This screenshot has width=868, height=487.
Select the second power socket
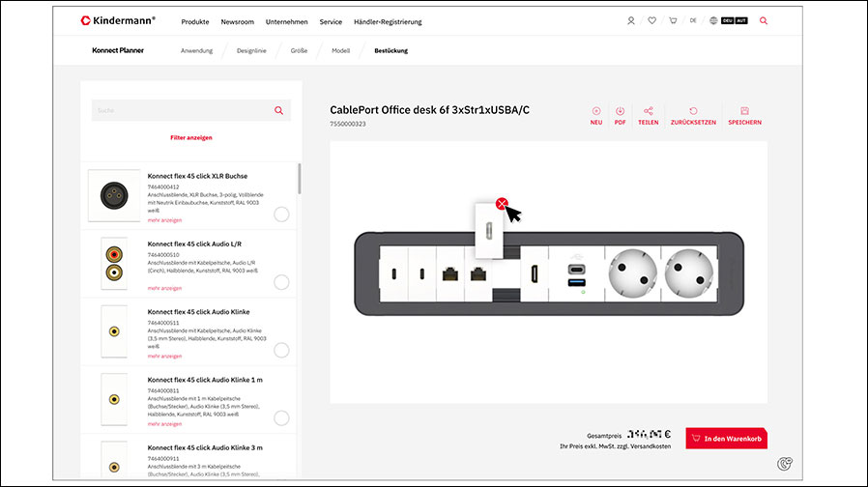(689, 274)
